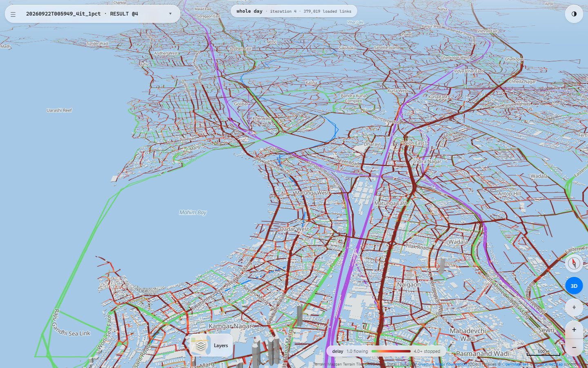Open the hamburger menu in top bar
Viewport: 588px width, 368px height.
coord(13,14)
